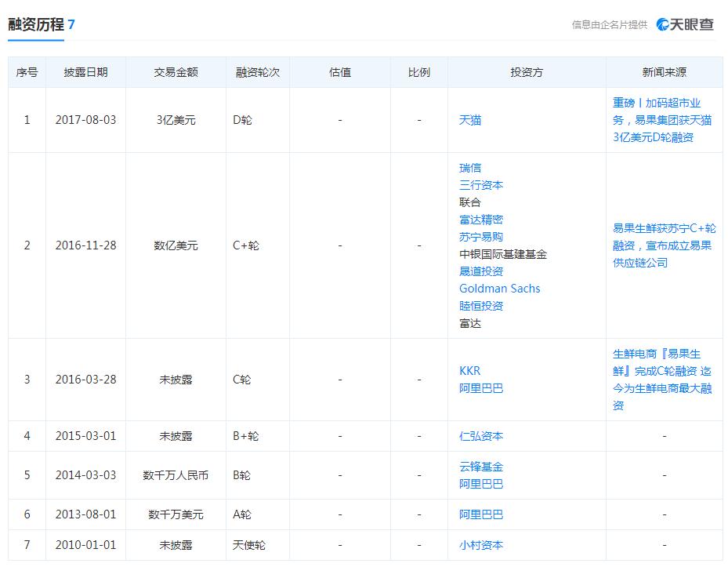View the 云锋基金 investor page
Viewport: 728px width, 567px height.
pyautogui.click(x=480, y=467)
